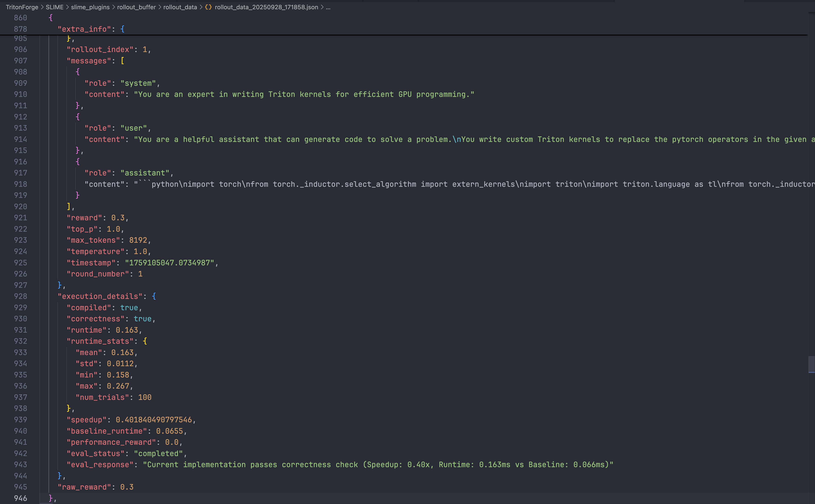Jump to sticky scroll line "extra_info"

(84, 29)
